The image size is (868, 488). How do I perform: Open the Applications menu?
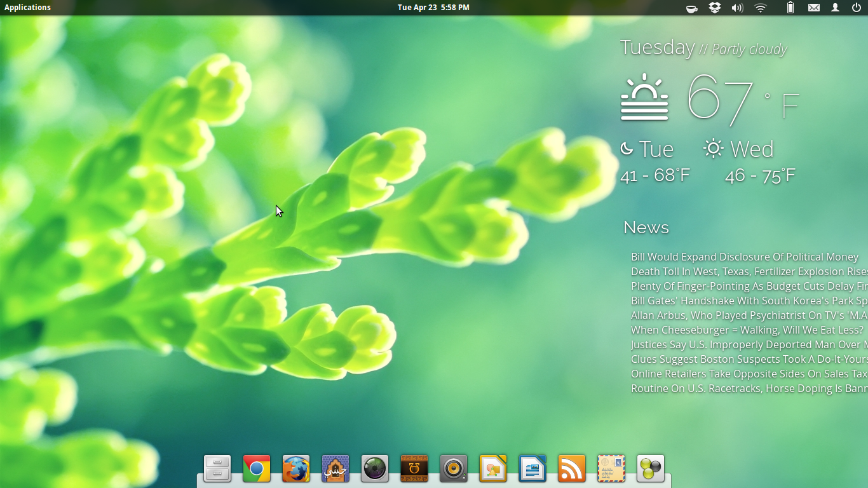pyautogui.click(x=27, y=8)
